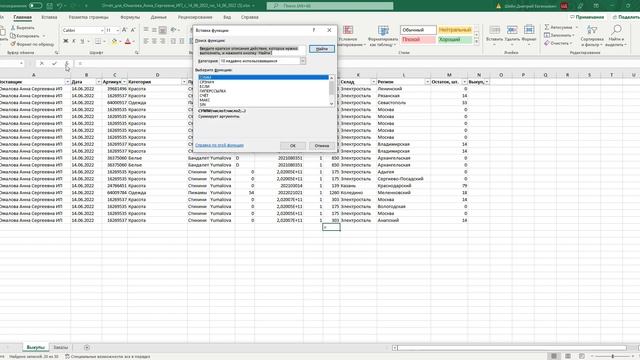The height and width of the screenshot is (360, 640).
Task: Open the Дата column filter dropdown
Action: coord(98,82)
